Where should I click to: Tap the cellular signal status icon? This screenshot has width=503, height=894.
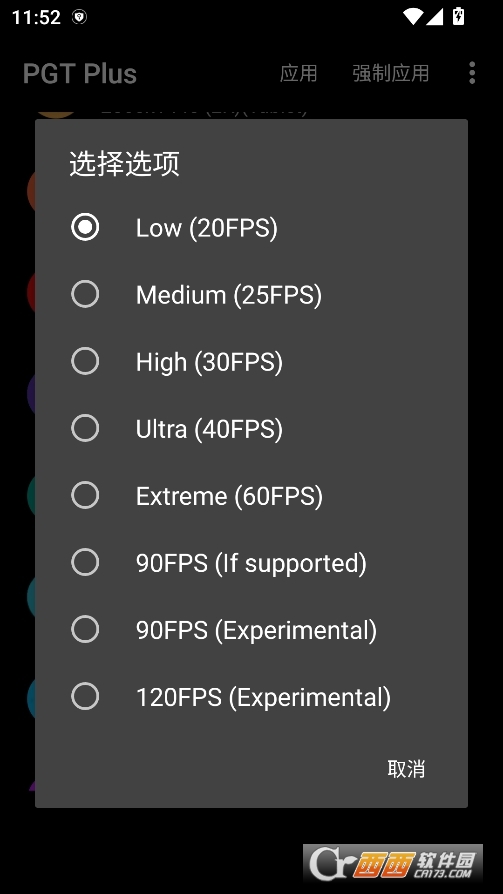(435, 17)
